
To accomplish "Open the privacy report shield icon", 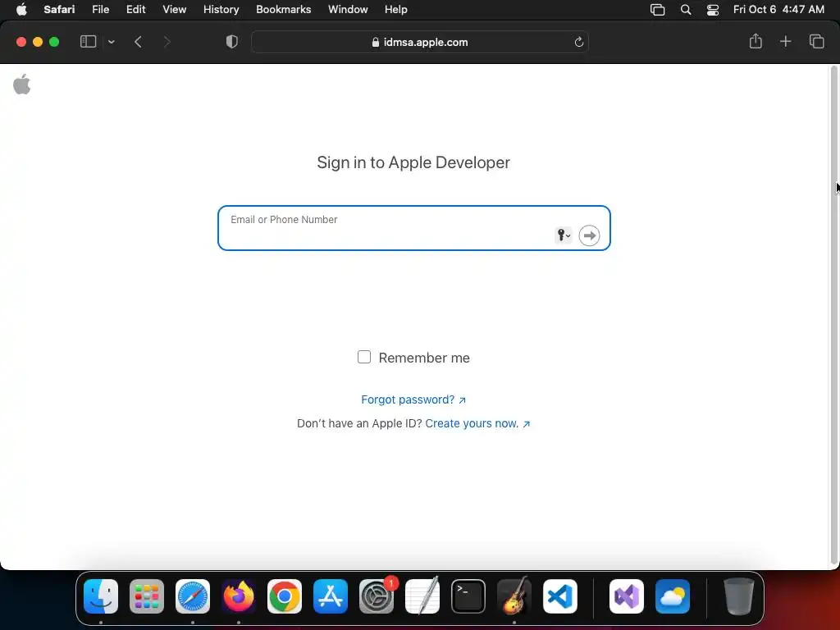I will pos(231,42).
